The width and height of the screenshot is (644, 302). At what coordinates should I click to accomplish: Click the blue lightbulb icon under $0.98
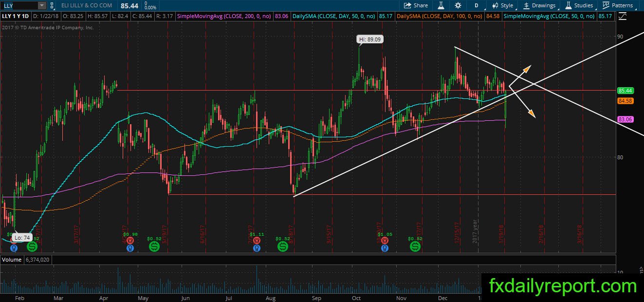[130, 248]
